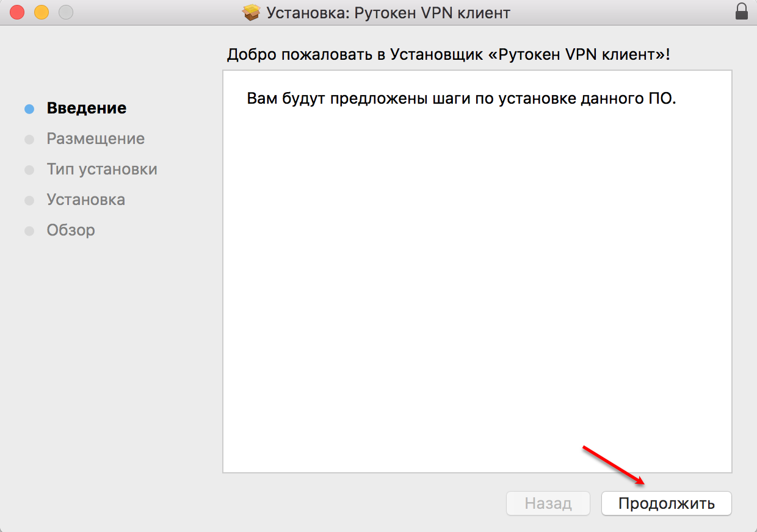Click the window title Установка: Рутокен VPN клиент
The width and height of the screenshot is (757, 532).
point(388,12)
